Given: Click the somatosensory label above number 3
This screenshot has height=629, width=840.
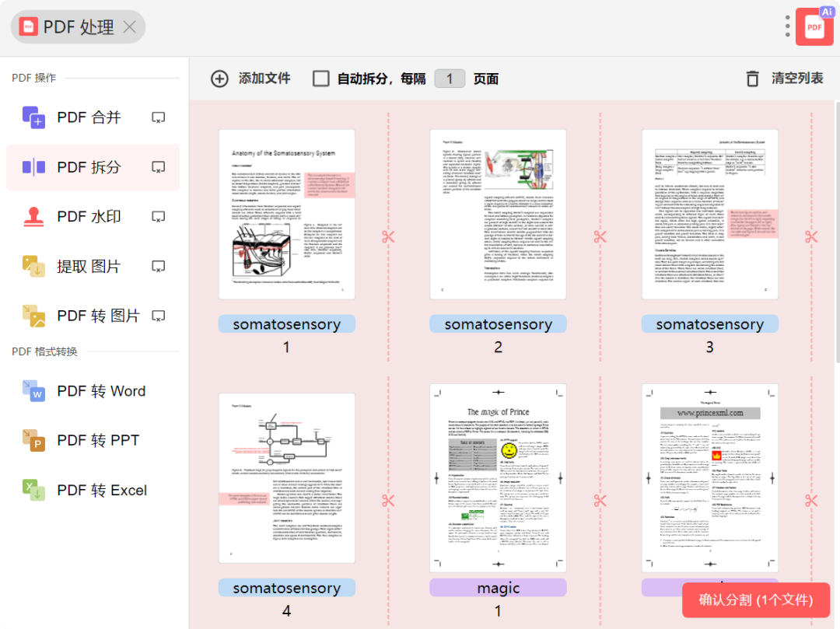Looking at the screenshot, I should [710, 324].
